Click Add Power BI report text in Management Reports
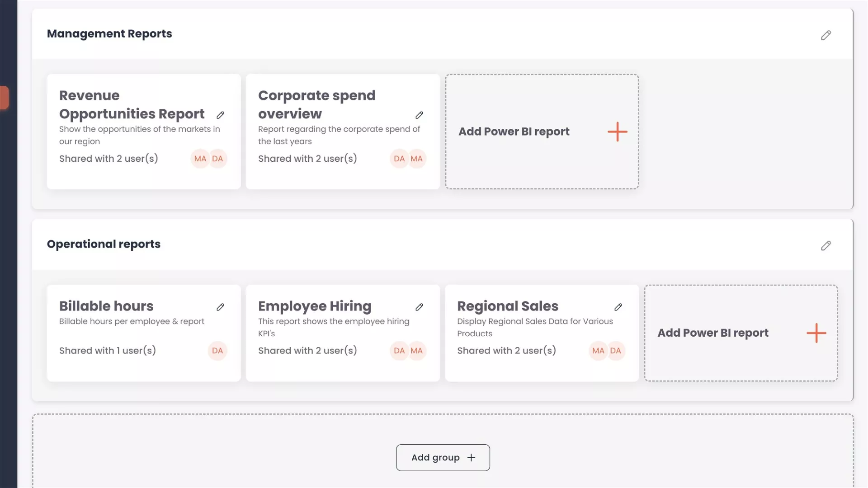The height and width of the screenshot is (488, 868). [x=514, y=132]
